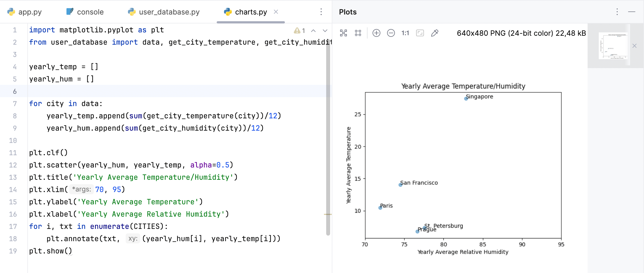Click line number 12 in the gutter
The width and height of the screenshot is (644, 273).
pos(13,165)
